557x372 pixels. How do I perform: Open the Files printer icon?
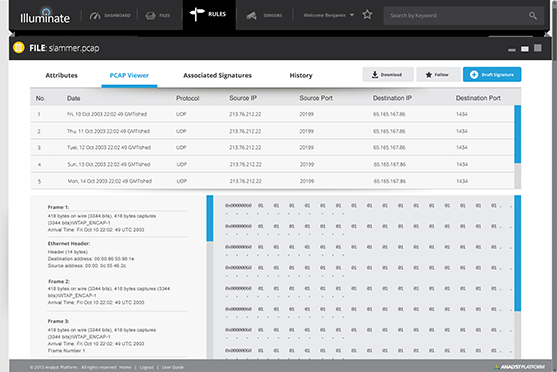pyautogui.click(x=151, y=16)
